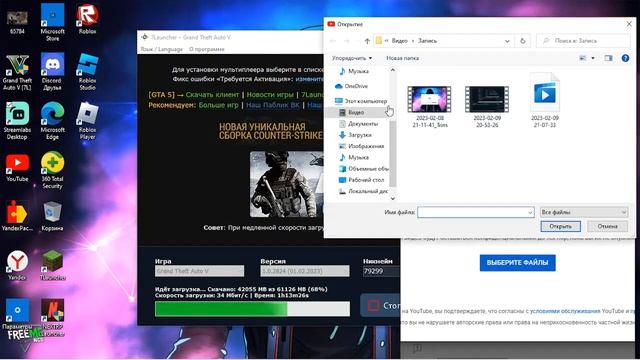The width and height of the screenshot is (640, 360).
Task: Toggle the preview pane in file dialog
Action: click(x=608, y=58)
